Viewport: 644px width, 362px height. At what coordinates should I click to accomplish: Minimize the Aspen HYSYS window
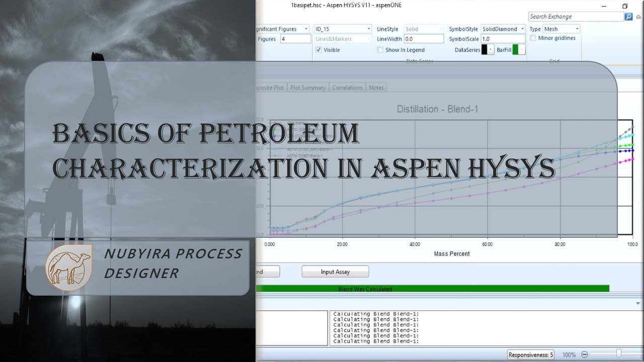[x=604, y=6]
